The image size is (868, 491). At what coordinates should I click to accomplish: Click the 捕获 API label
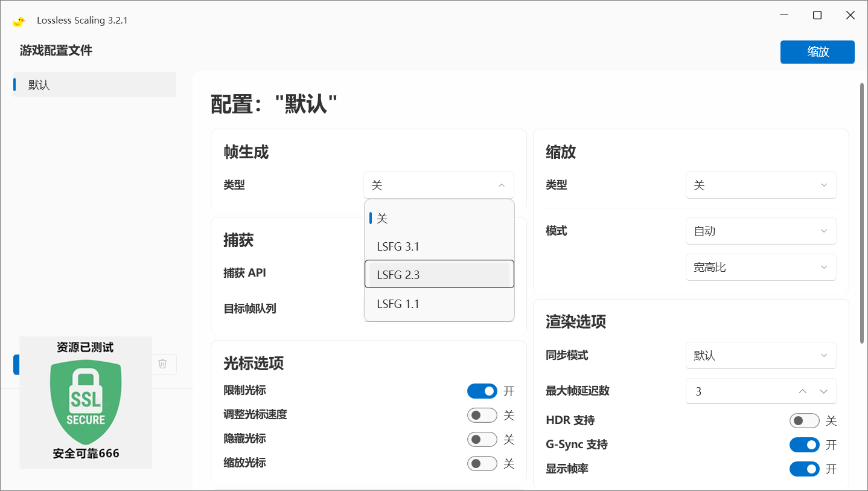pos(244,273)
